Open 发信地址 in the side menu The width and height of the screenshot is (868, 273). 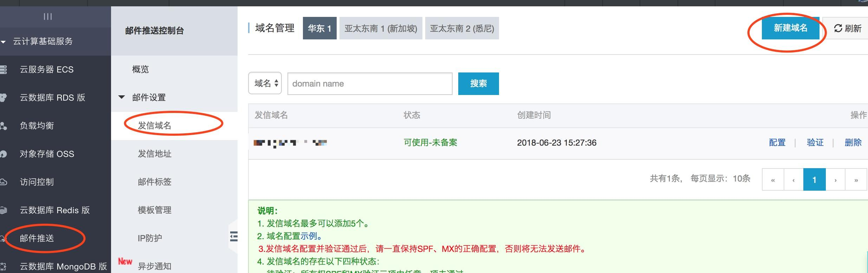click(155, 154)
